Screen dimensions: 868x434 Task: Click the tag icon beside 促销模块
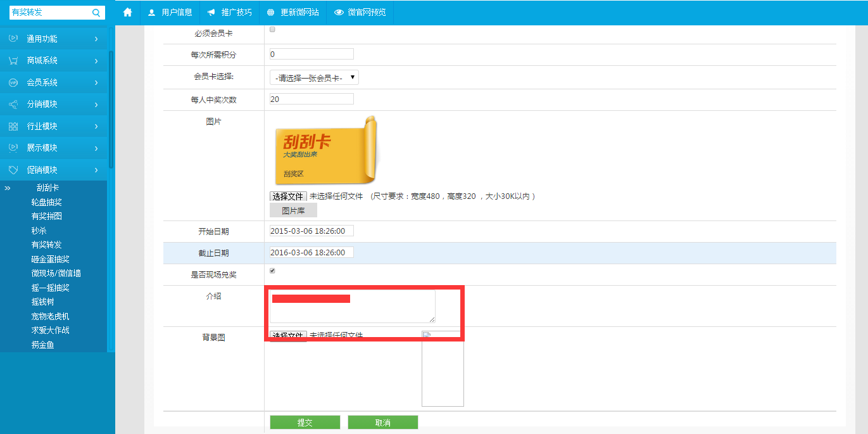(13, 170)
